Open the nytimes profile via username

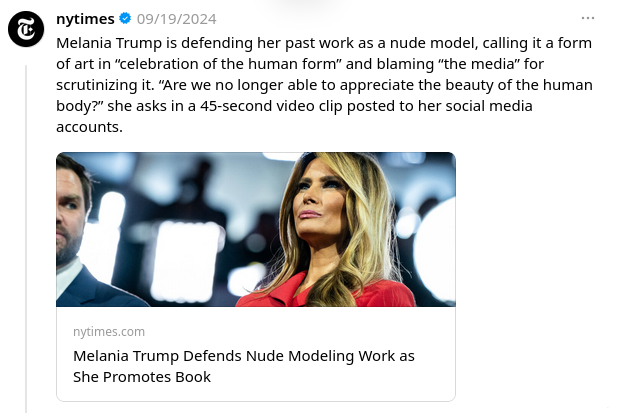coord(86,19)
